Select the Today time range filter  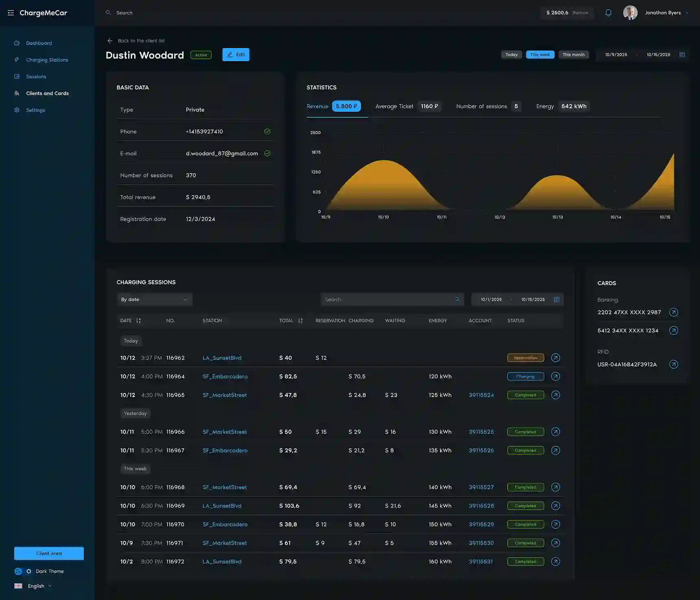[511, 55]
